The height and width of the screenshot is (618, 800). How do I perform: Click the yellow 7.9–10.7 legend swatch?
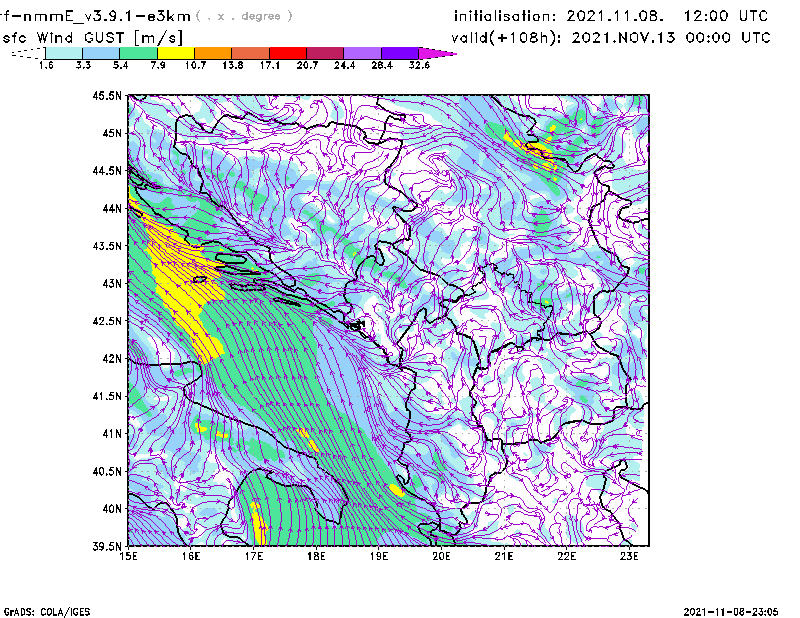176,53
